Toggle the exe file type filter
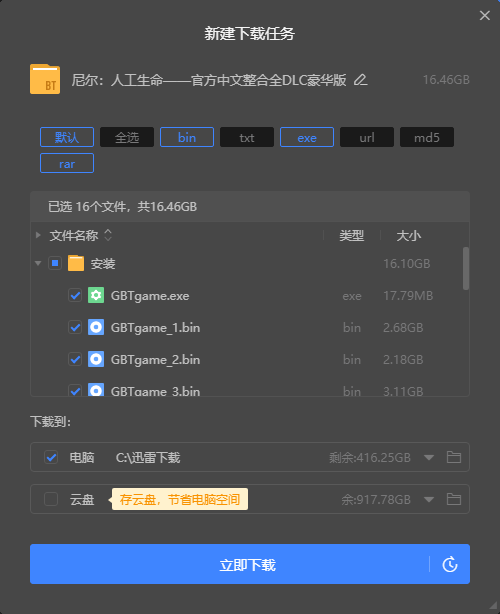The height and width of the screenshot is (614, 500). click(307, 137)
